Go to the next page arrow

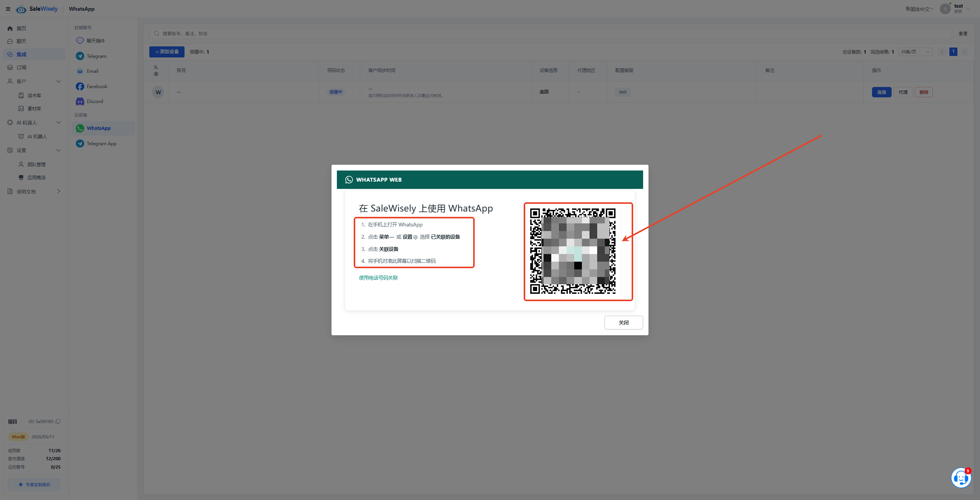pos(965,52)
